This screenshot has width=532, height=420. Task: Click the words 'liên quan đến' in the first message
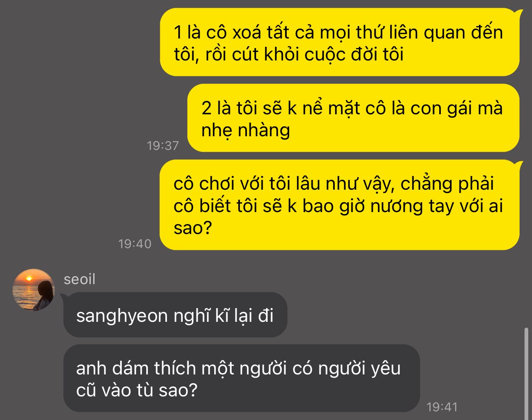[x=446, y=32]
